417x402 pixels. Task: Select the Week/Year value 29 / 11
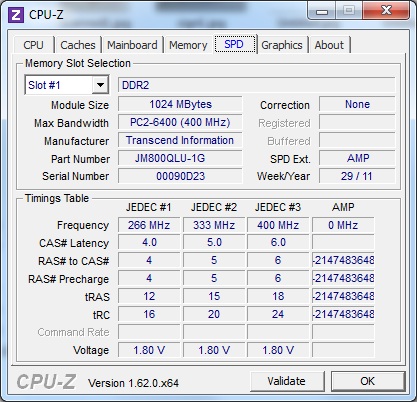(x=357, y=176)
